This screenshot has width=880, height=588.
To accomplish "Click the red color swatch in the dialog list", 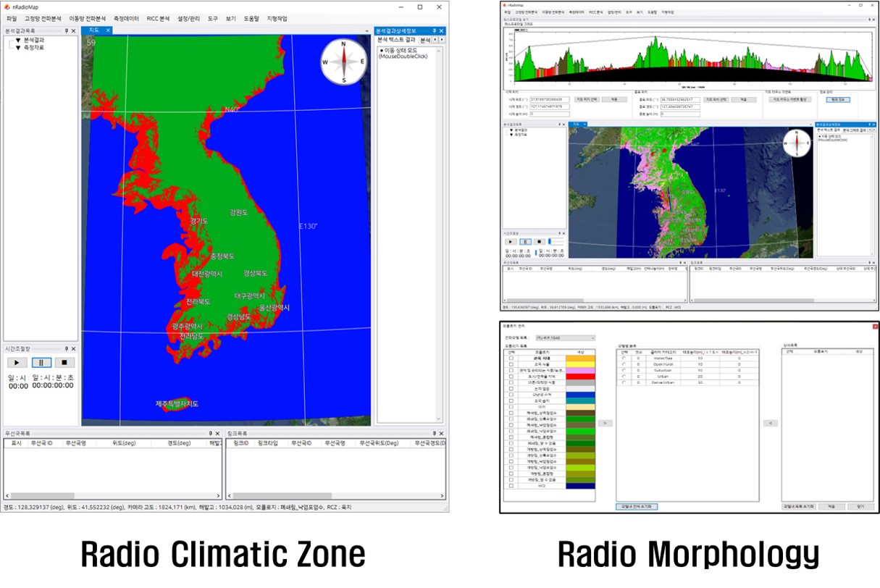I will 580,377.
